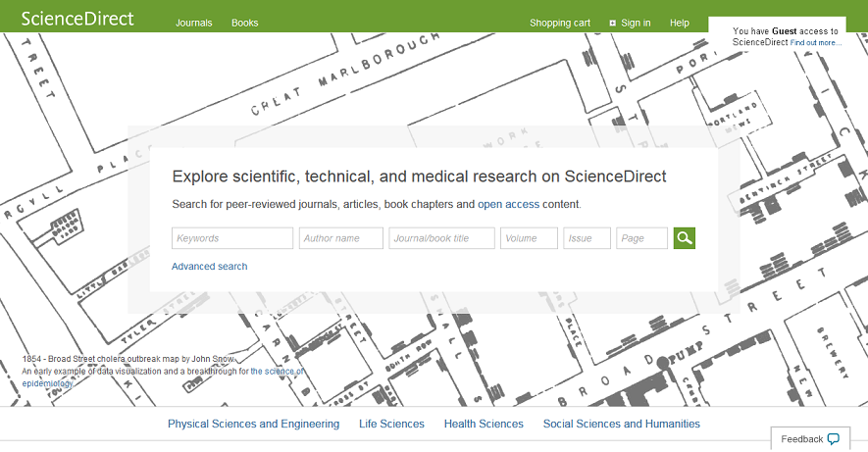Click the open access link

(x=508, y=204)
